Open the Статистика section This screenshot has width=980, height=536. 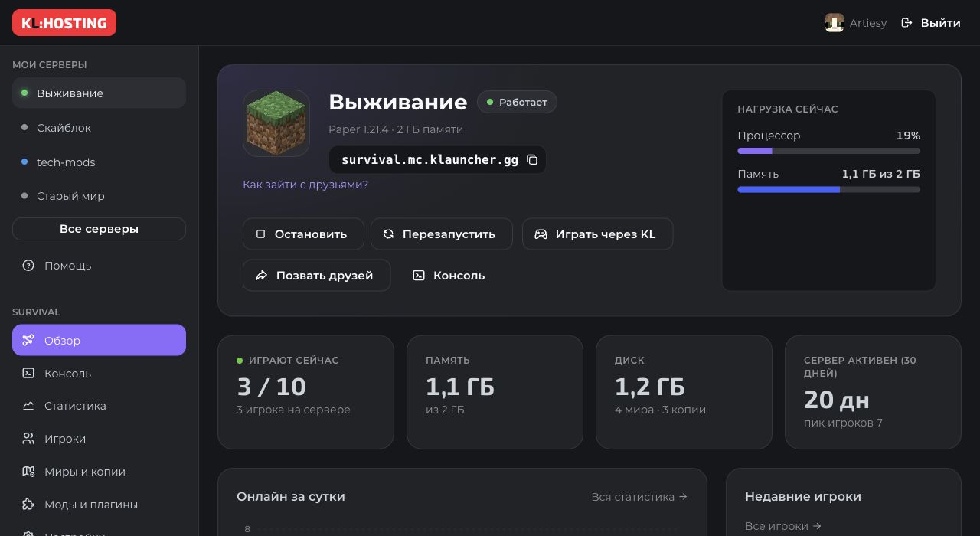[99, 406]
